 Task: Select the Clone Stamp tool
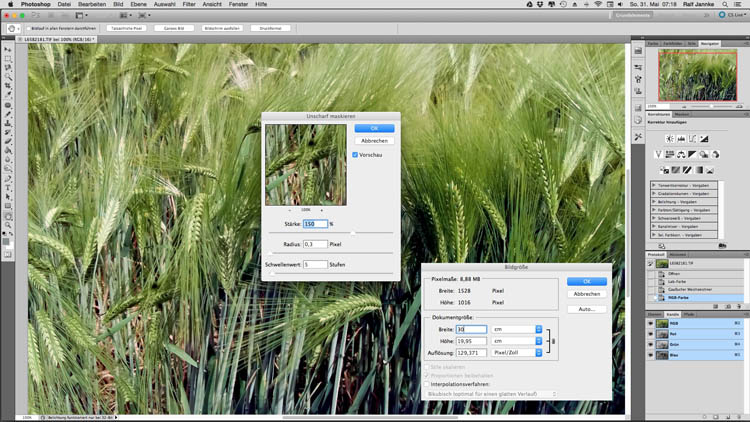(x=8, y=123)
